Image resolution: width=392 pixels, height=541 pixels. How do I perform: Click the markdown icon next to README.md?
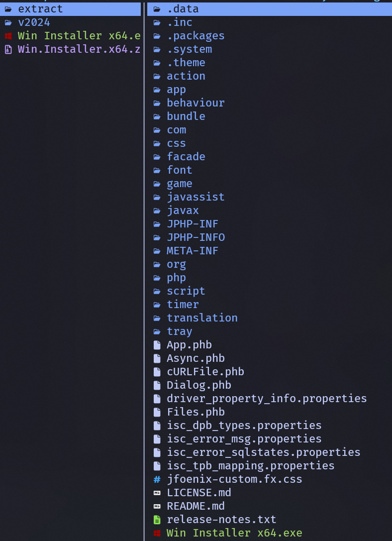(x=157, y=506)
